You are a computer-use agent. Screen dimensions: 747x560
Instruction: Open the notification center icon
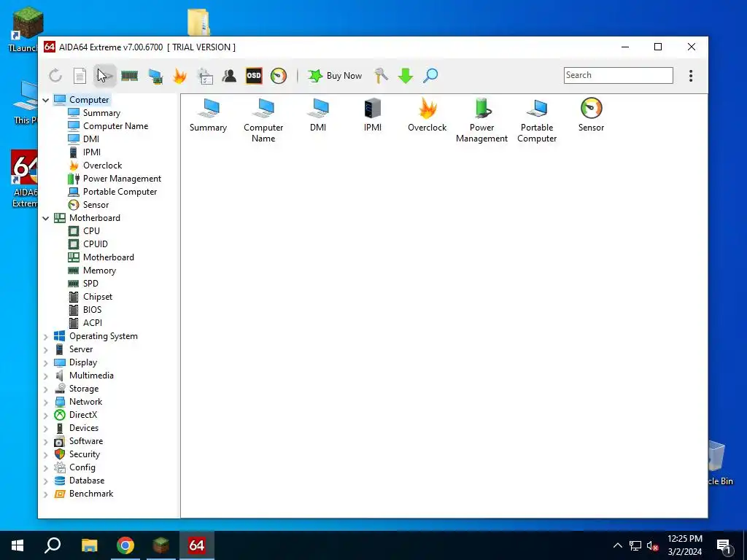[x=724, y=546]
